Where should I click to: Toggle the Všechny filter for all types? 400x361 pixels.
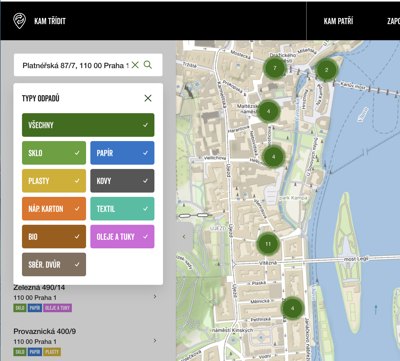[88, 125]
